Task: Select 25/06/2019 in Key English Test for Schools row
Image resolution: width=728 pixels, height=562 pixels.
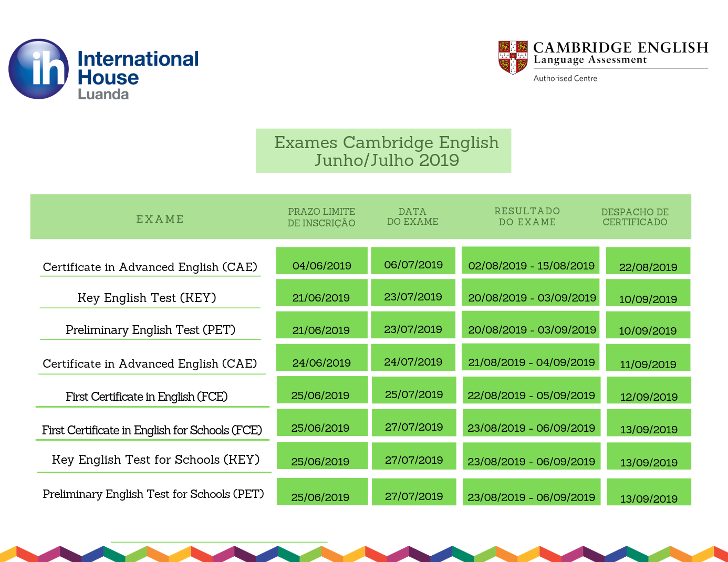Action: pos(323,456)
